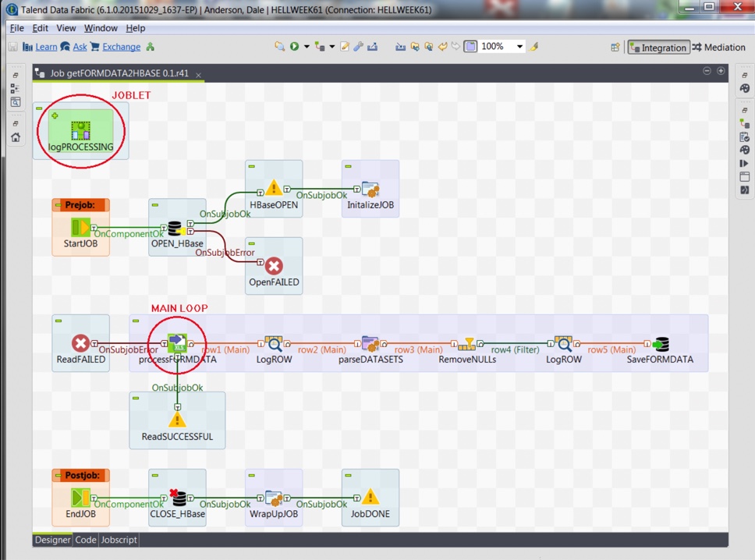
Task: Switch to the Designer tab
Action: (x=52, y=540)
